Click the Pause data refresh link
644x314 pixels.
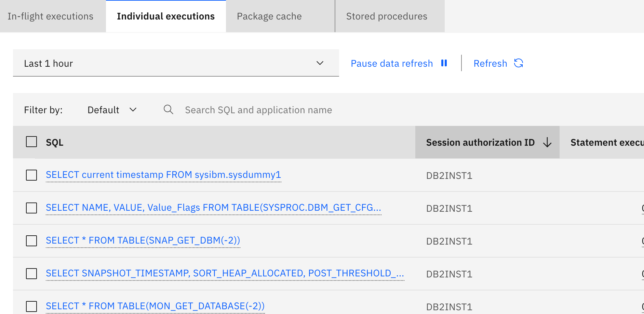point(392,64)
